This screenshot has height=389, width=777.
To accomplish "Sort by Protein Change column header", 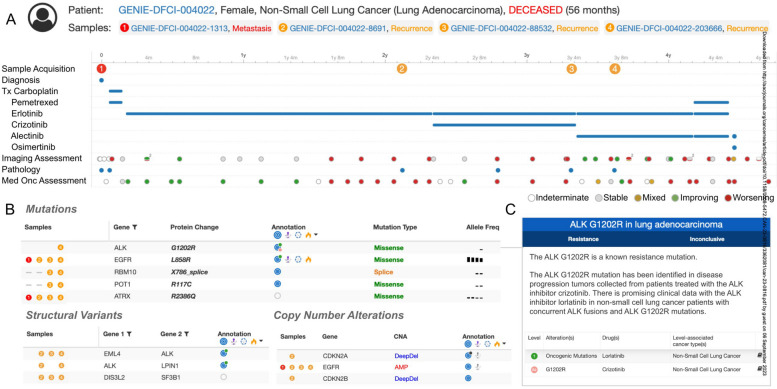I will [x=194, y=227].
